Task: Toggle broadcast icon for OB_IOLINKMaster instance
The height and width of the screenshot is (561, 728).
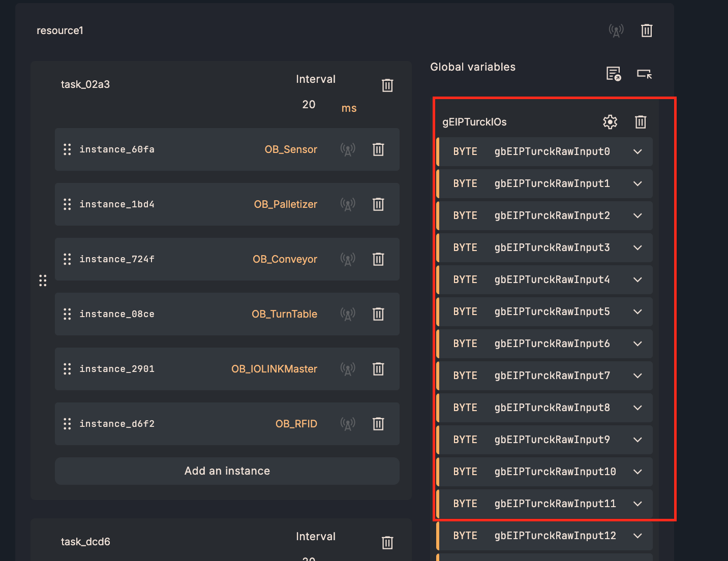Action: click(348, 369)
